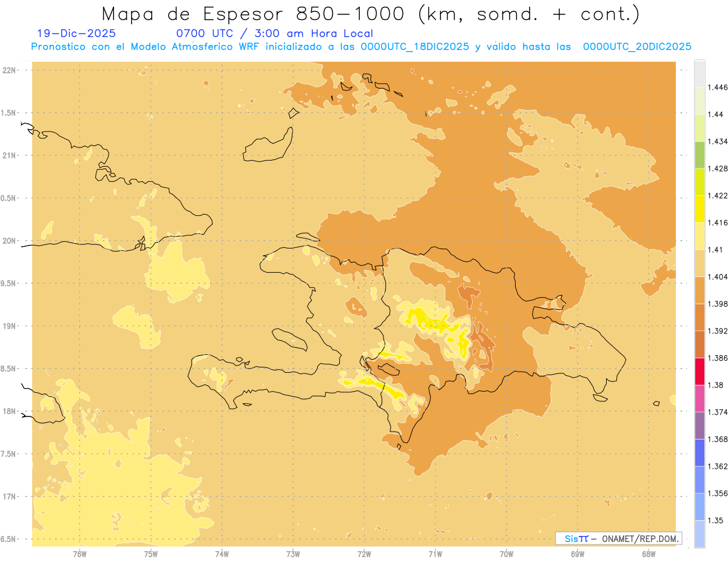Viewport: 728px width, 562px height.
Task: Click the latitude label 21N
Action: (10, 156)
